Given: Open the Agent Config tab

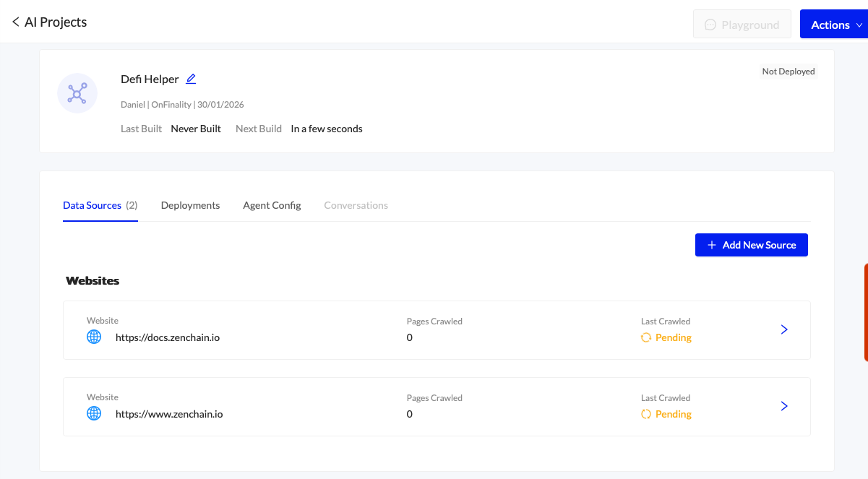Looking at the screenshot, I should [x=272, y=205].
